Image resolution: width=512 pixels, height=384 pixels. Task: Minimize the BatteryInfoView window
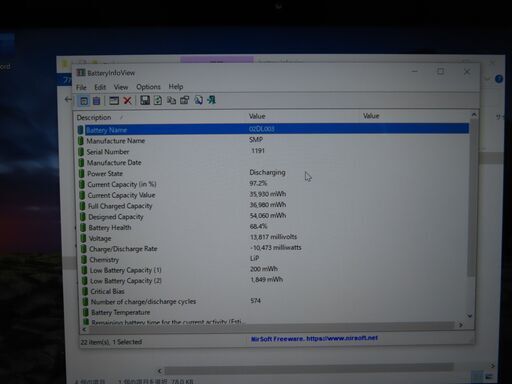tap(415, 71)
